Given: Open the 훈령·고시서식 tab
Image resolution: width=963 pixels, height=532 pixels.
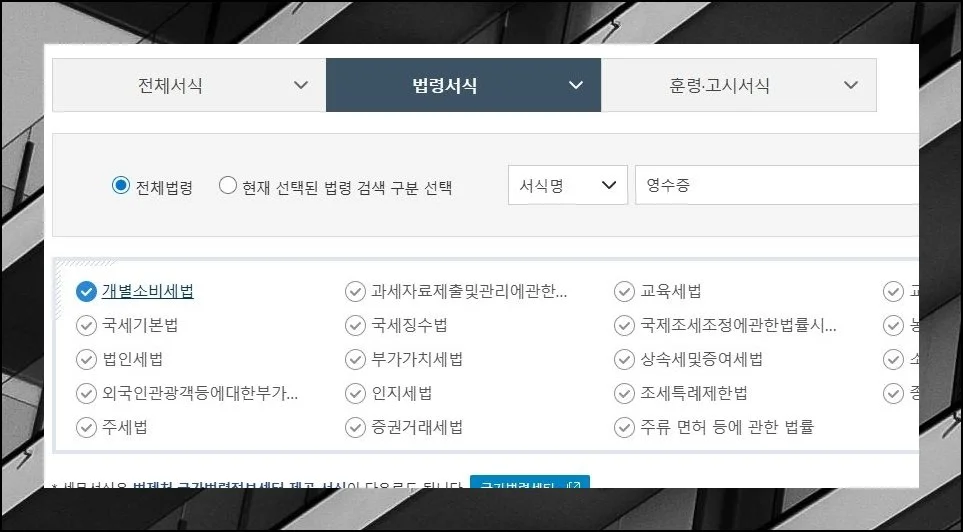Looking at the screenshot, I should [x=738, y=85].
